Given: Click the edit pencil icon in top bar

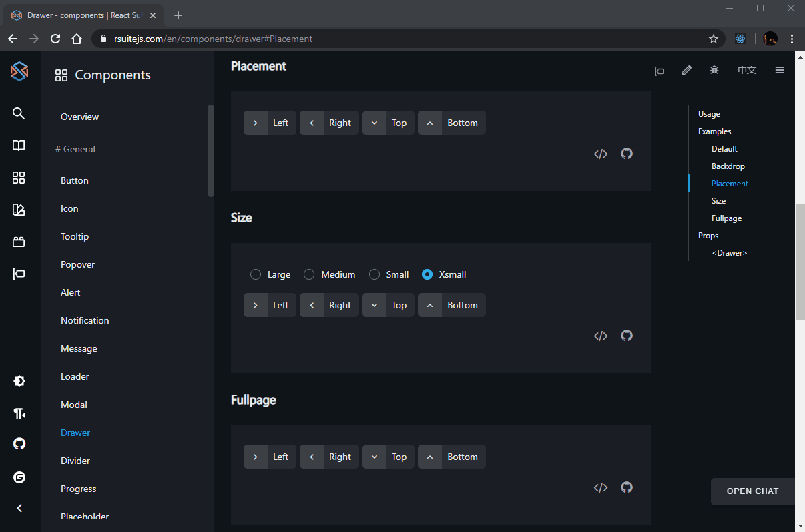Looking at the screenshot, I should click(x=687, y=70).
